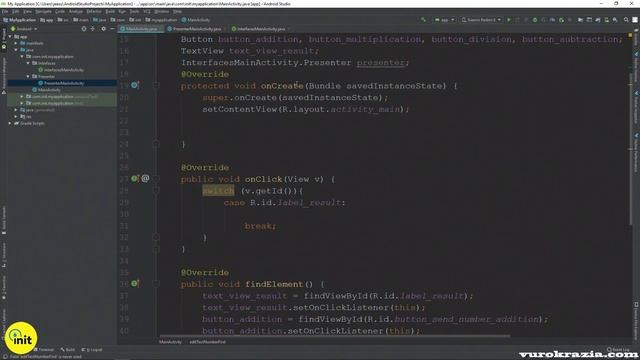Open the app run configuration dropdown
The image size is (640, 360).
click(x=444, y=20)
